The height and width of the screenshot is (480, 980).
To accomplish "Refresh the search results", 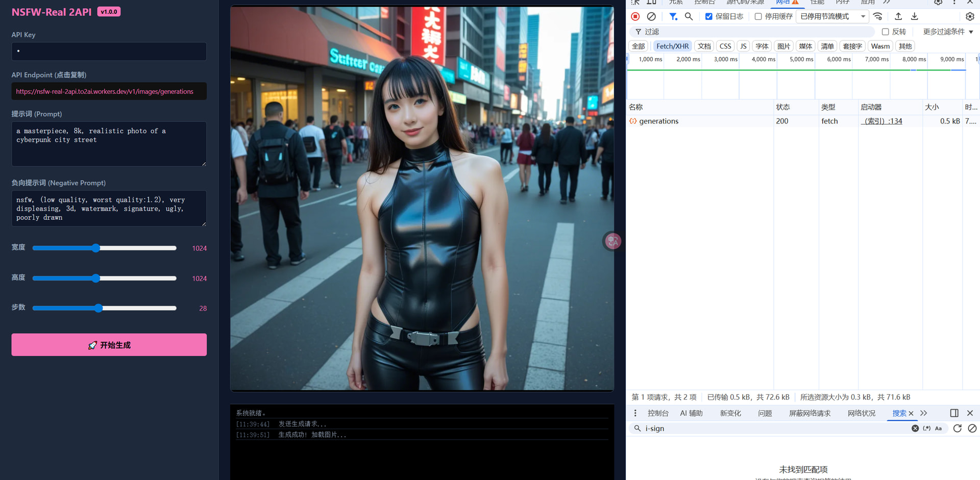I will tap(957, 428).
